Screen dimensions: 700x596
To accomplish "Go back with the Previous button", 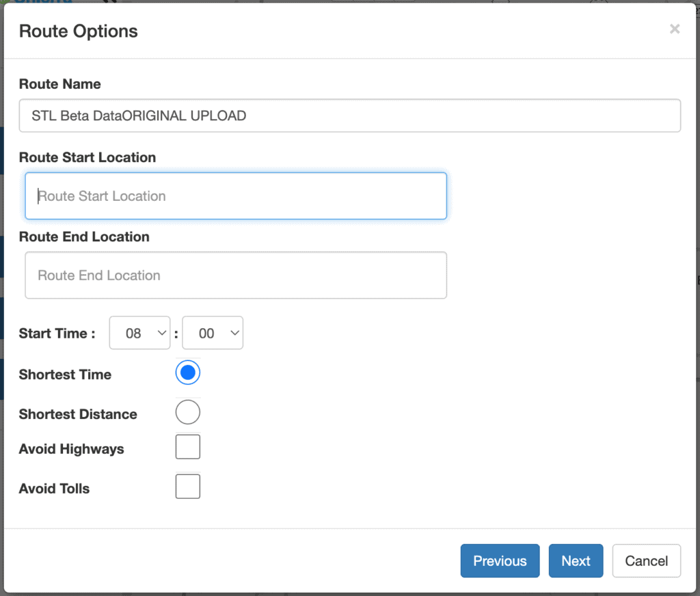I will coord(500,560).
